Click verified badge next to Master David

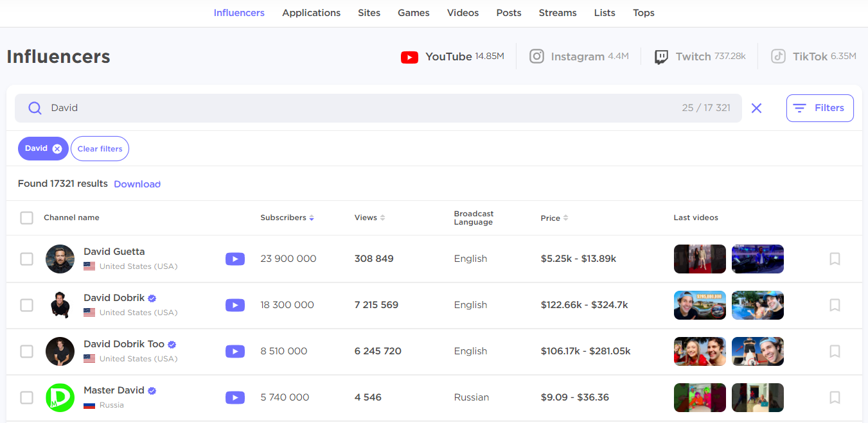pos(152,391)
